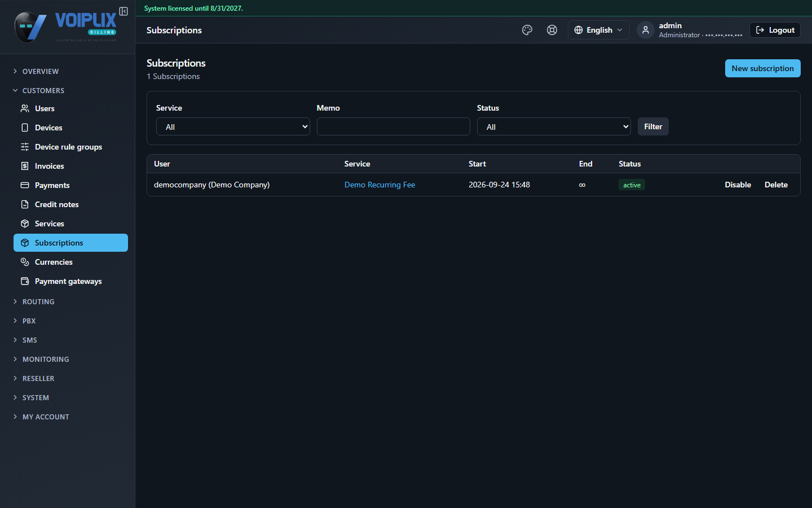The width and height of the screenshot is (812, 508).
Task: Click the active status badge
Action: [632, 185]
